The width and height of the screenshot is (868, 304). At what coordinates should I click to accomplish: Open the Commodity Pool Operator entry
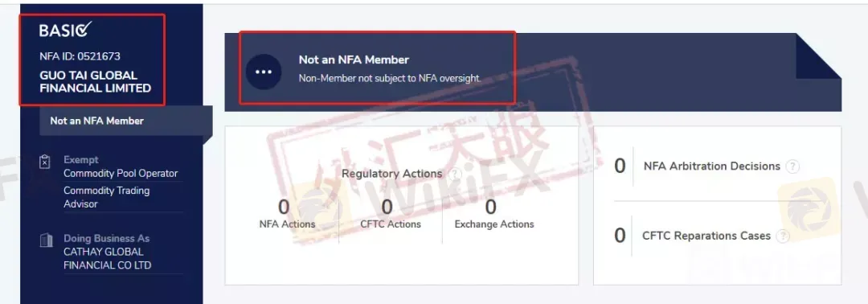(x=121, y=174)
